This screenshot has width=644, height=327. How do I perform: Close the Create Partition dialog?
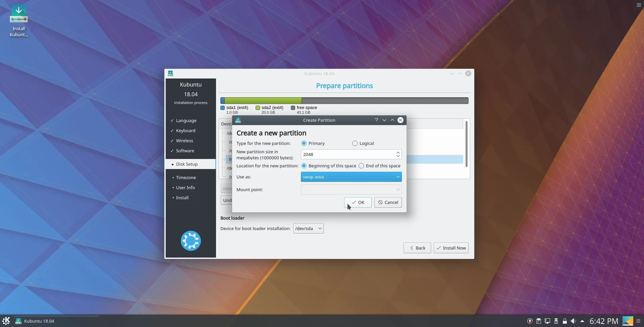(x=400, y=120)
